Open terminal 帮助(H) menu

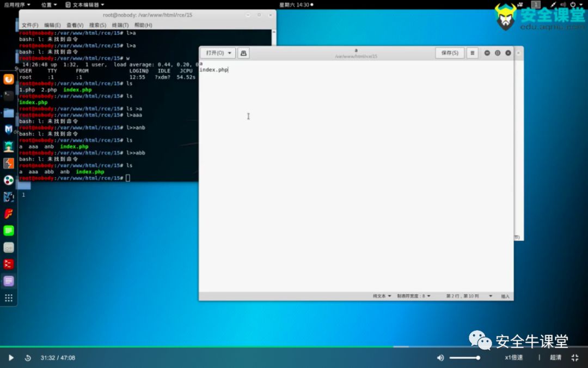(x=143, y=25)
